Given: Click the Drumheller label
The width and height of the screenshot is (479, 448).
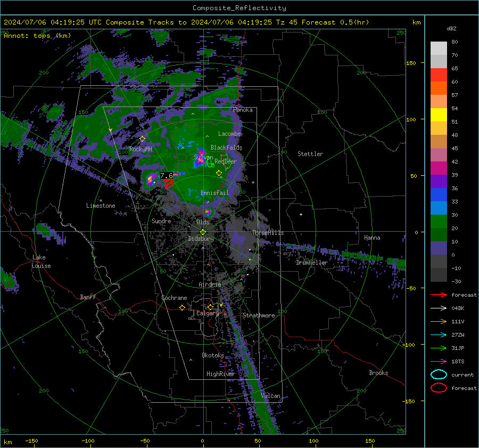Looking at the screenshot, I should pos(312,263).
